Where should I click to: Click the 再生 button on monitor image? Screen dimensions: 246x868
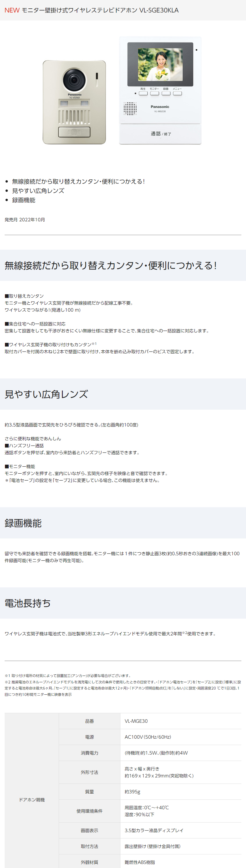click(143, 93)
